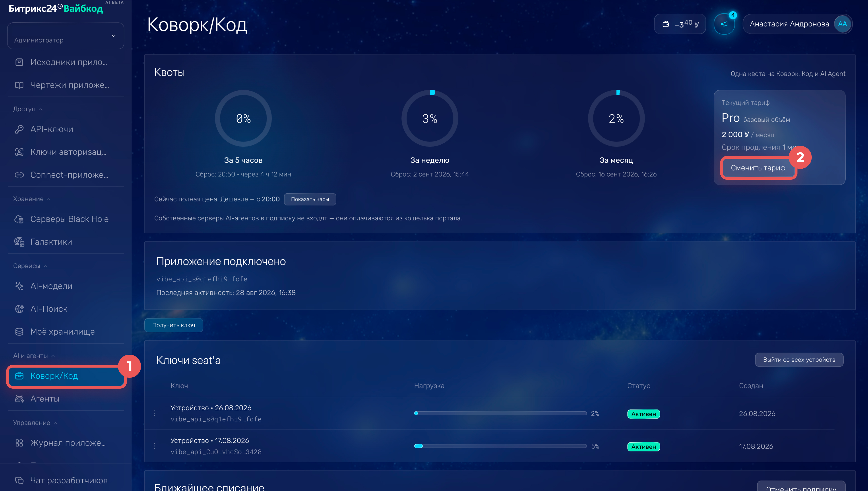Open API keys via key icon
The image size is (868, 491).
point(19,129)
